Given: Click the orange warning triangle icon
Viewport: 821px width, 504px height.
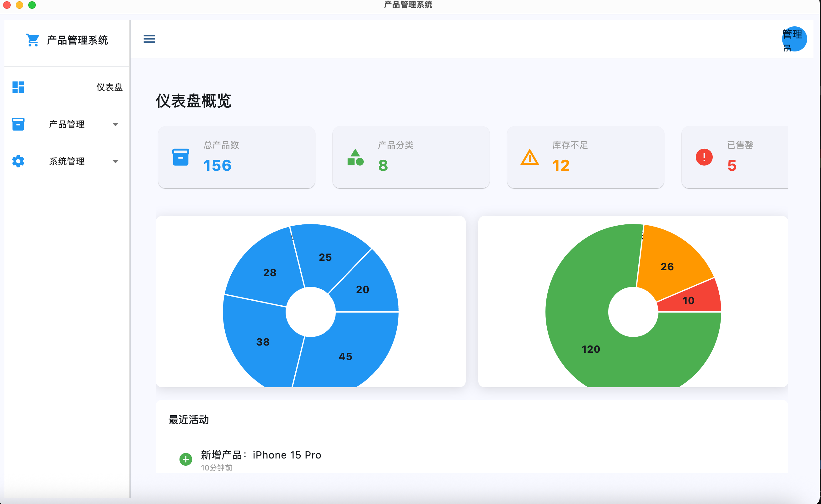Looking at the screenshot, I should click(529, 157).
